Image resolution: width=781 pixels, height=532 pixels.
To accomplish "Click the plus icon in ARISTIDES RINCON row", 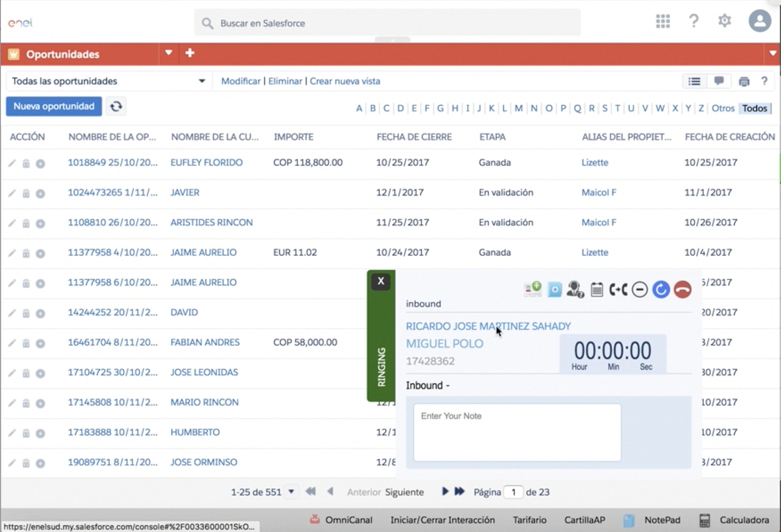I will (40, 223).
